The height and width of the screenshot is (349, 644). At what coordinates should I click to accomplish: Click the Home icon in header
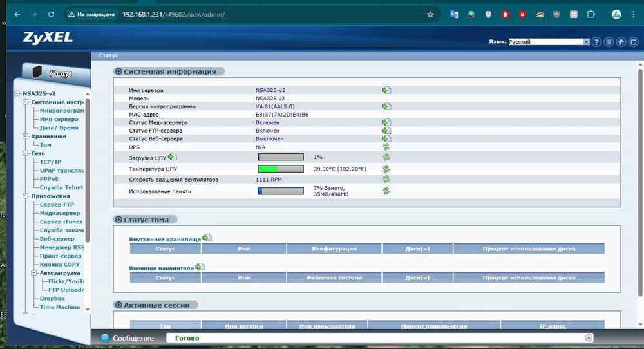click(621, 42)
